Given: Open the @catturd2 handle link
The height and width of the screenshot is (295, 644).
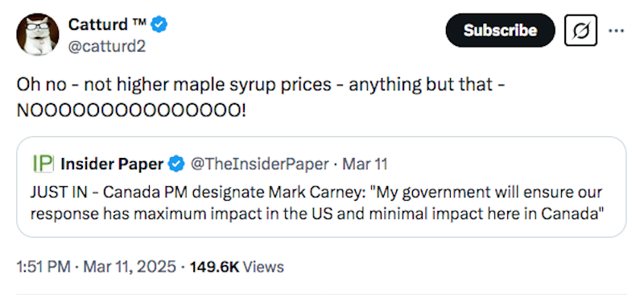Looking at the screenshot, I should tap(107, 47).
